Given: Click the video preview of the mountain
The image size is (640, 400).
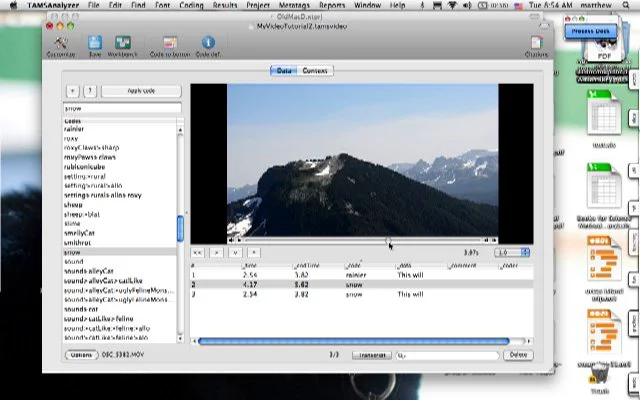Looking at the screenshot, I should (x=362, y=160).
